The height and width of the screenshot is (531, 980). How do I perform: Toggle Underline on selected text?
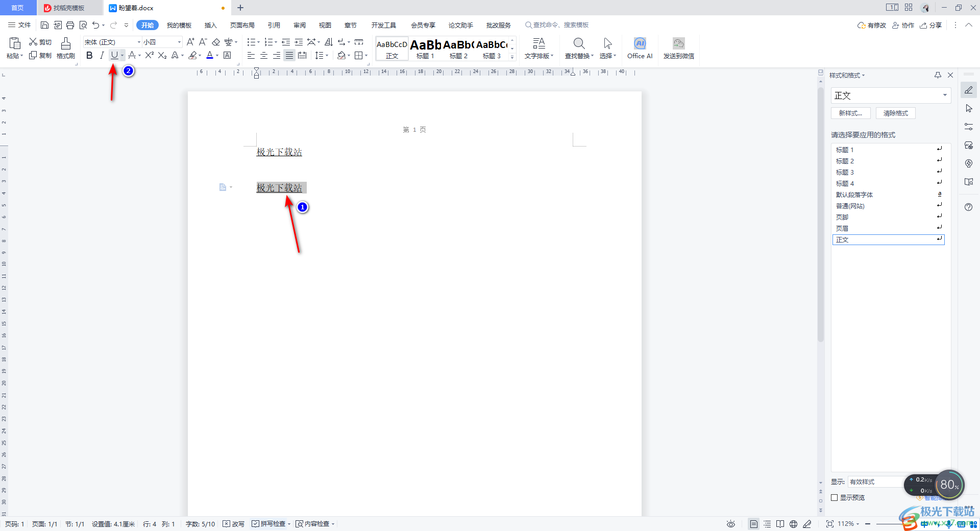pos(114,55)
